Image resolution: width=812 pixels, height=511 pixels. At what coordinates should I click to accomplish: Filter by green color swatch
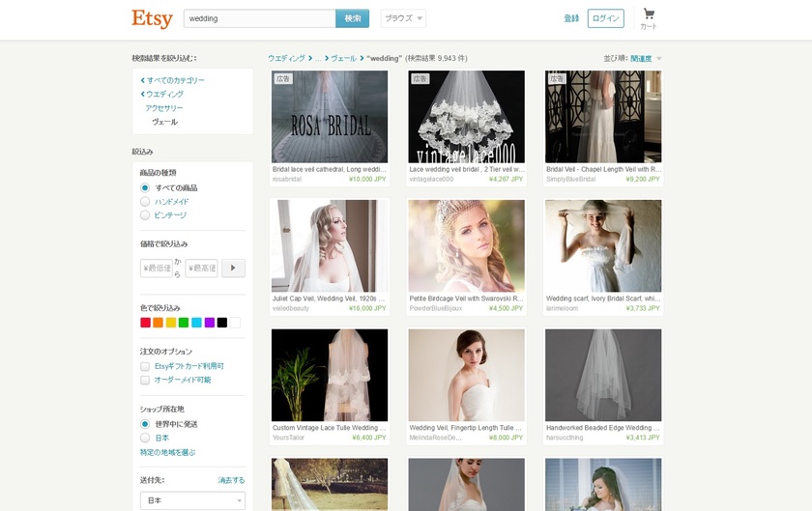(x=184, y=323)
